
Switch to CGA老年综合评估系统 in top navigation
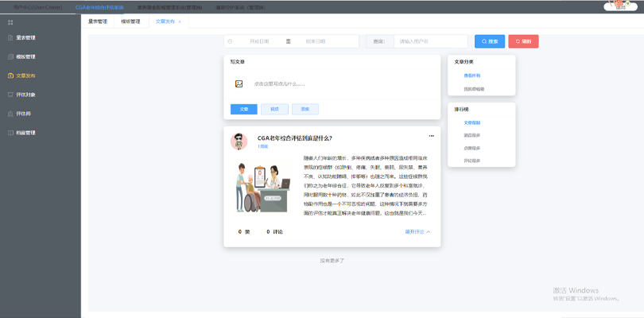coord(99,6)
